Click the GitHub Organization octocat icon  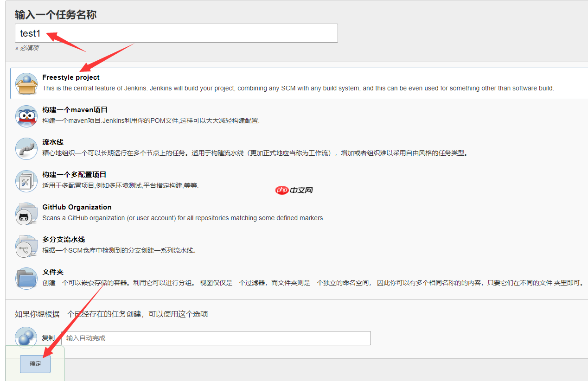pos(26,213)
